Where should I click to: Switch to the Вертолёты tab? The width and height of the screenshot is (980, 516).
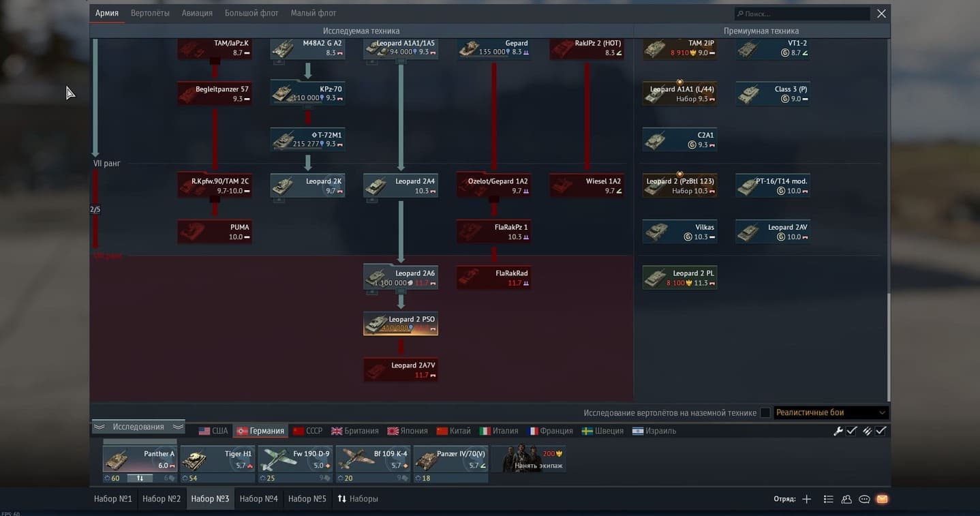click(150, 13)
